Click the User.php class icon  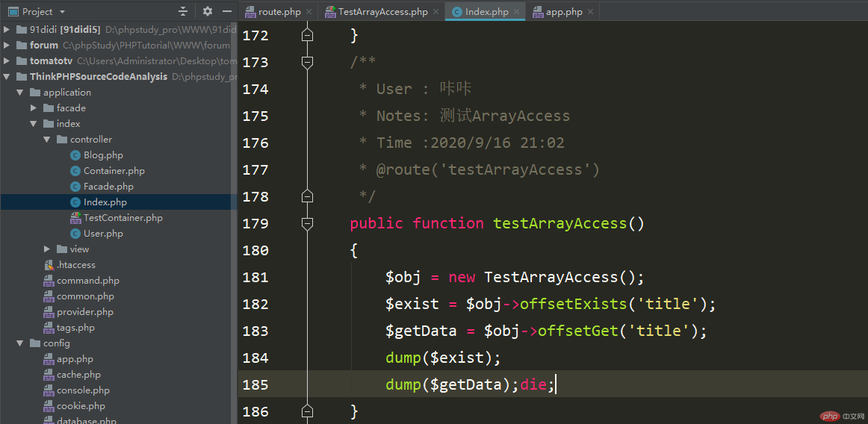coord(75,234)
